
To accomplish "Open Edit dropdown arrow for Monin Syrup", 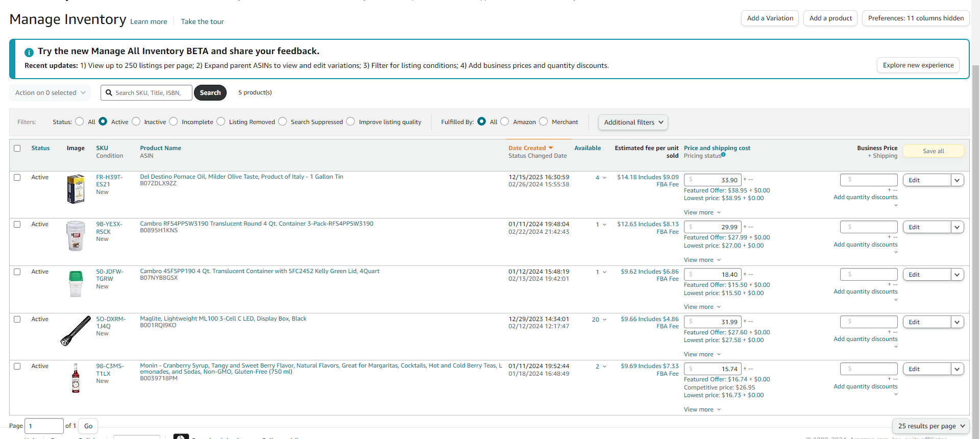I will (x=958, y=369).
